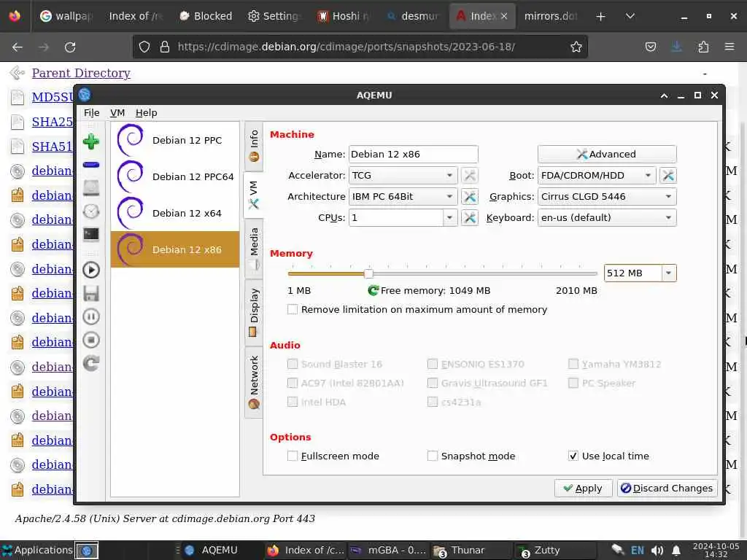The width and height of the screenshot is (747, 560).
Task: Open the 512 MB memory size dropdown
Action: tap(668, 273)
